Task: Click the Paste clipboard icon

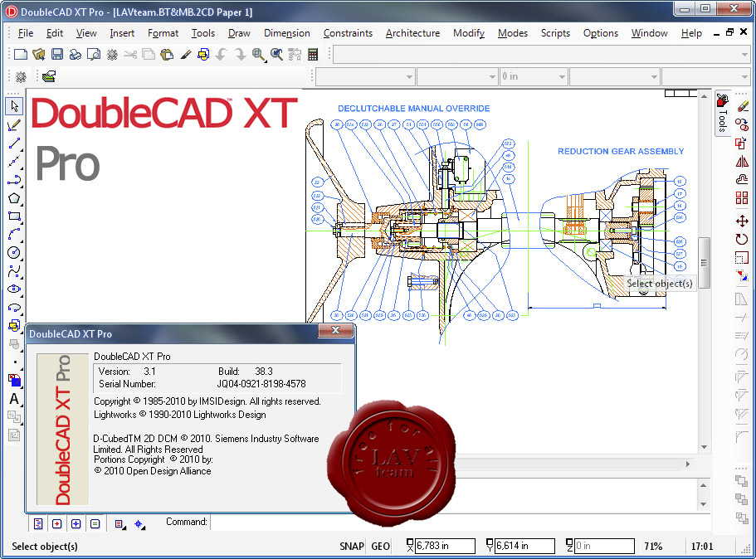Action: pyautogui.click(x=167, y=55)
